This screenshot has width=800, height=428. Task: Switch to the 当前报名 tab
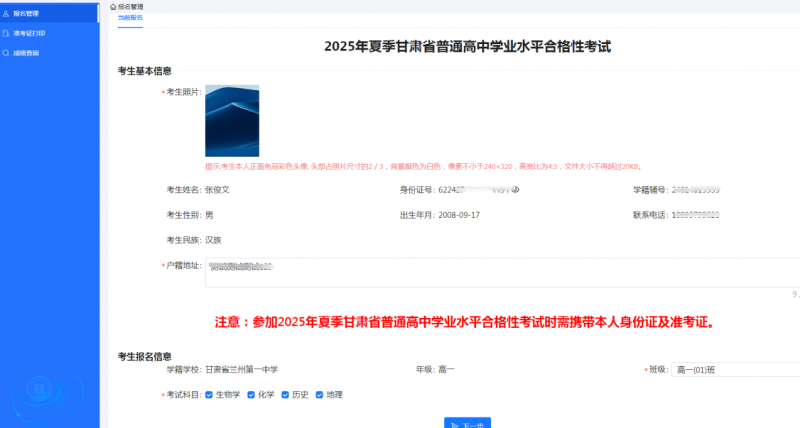[x=130, y=19]
